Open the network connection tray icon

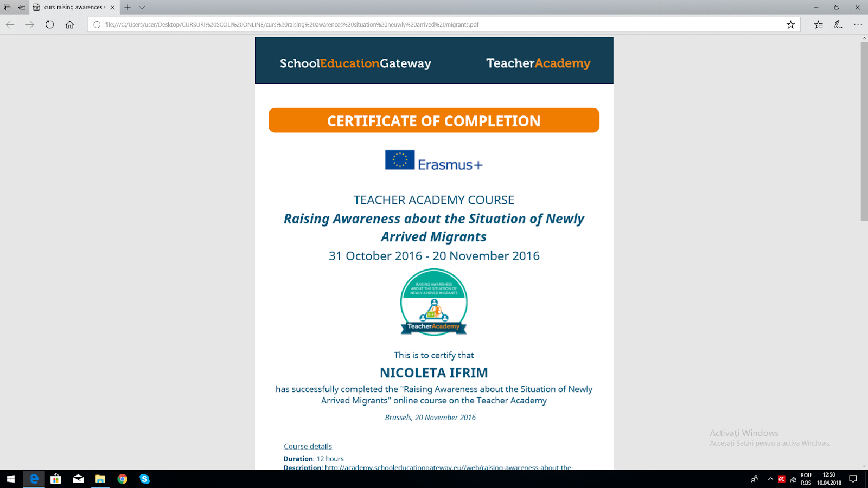[x=793, y=479]
